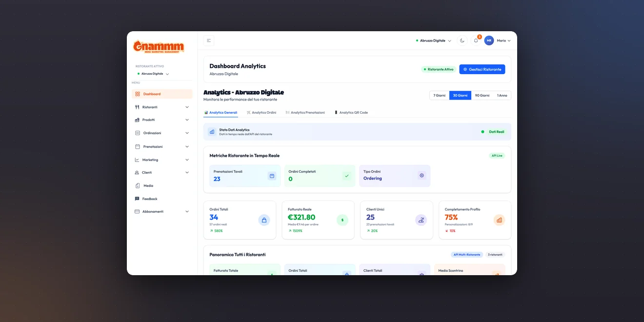Click the Fatturato Reale dollar icon
The width and height of the screenshot is (644, 322).
pyautogui.click(x=342, y=220)
